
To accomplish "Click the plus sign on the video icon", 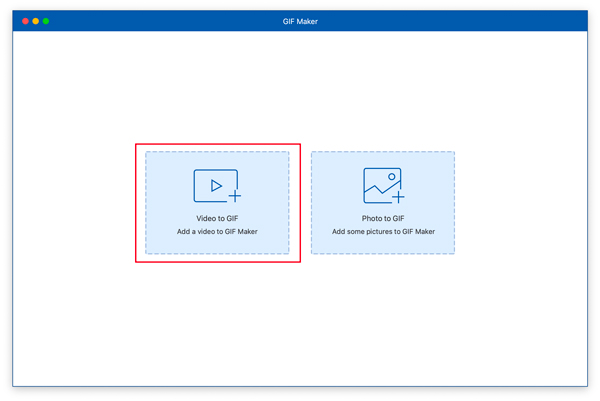I will [234, 197].
